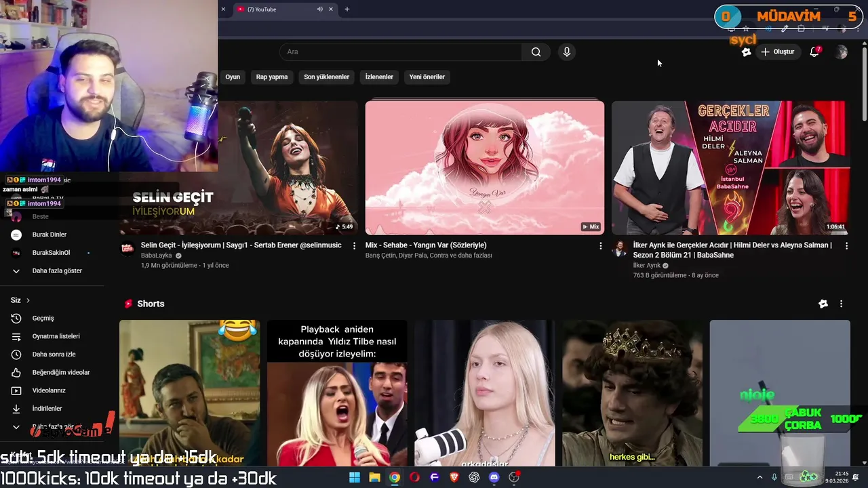Click the İlker Ayrık channel avatar

click(x=619, y=249)
